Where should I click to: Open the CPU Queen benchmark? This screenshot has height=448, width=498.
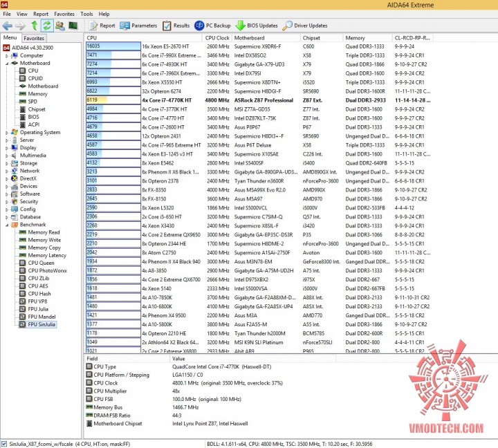pyautogui.click(x=37, y=263)
